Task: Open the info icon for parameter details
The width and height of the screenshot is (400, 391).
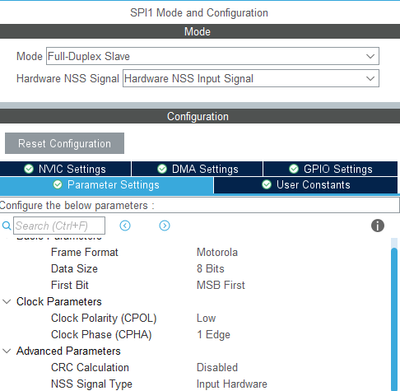Action: click(x=378, y=226)
